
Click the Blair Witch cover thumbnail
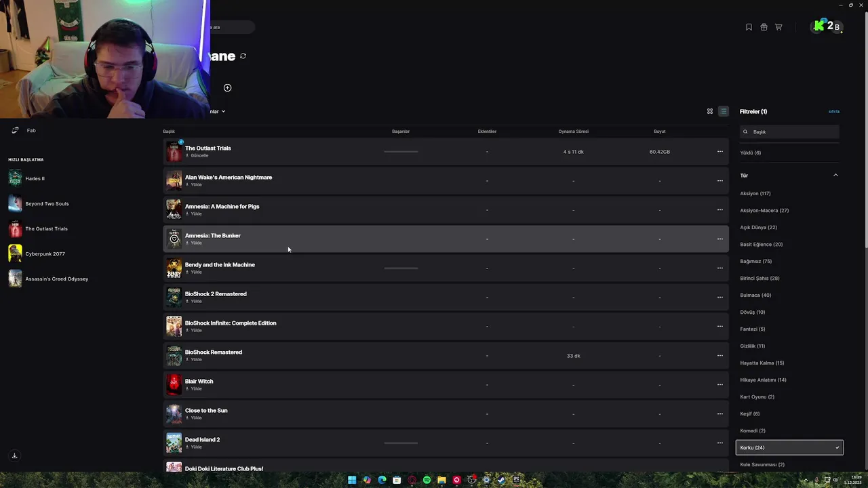click(x=174, y=385)
